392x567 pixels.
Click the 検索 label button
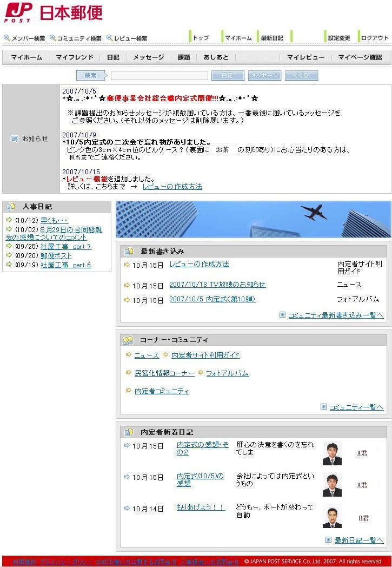click(x=91, y=76)
